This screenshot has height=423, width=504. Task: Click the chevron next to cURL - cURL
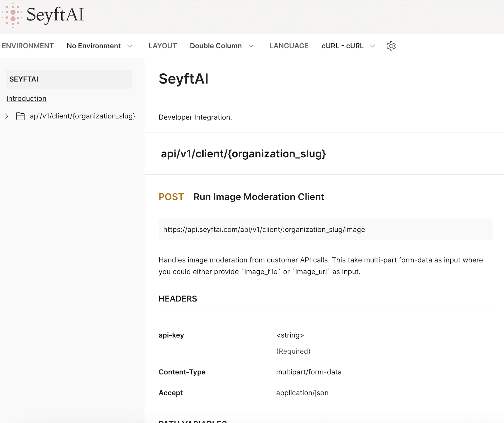372,46
